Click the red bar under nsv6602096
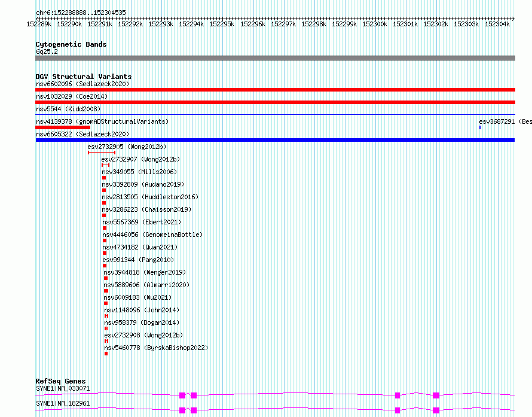Image resolution: width=532 pixels, height=417 pixels. pos(275,90)
